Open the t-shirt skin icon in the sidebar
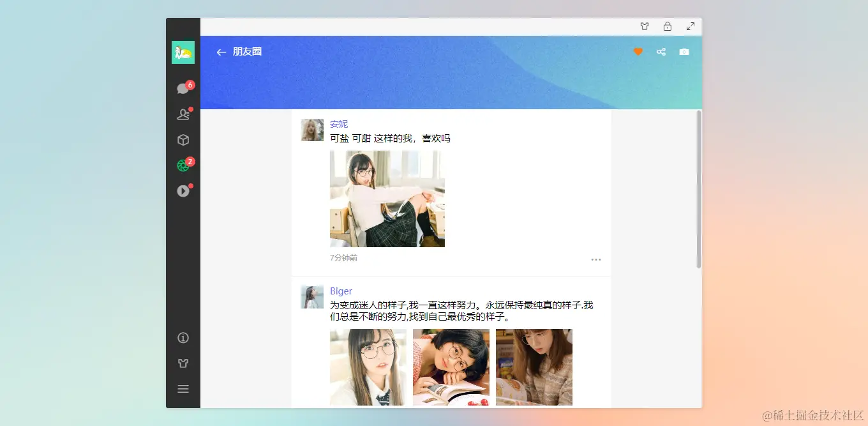Image resolution: width=868 pixels, height=426 pixels. [x=183, y=363]
